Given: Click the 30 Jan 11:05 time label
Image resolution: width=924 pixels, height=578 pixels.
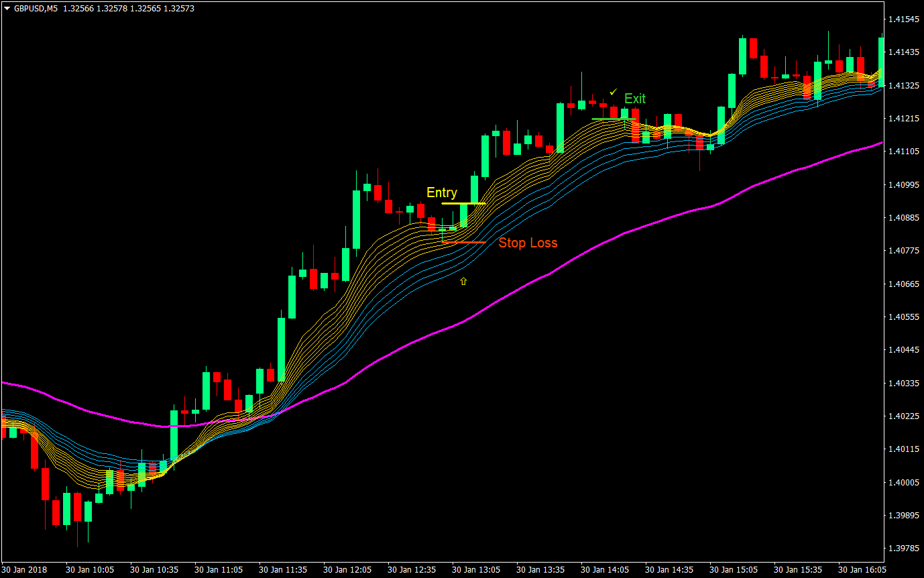Looking at the screenshot, I should pos(219,570).
